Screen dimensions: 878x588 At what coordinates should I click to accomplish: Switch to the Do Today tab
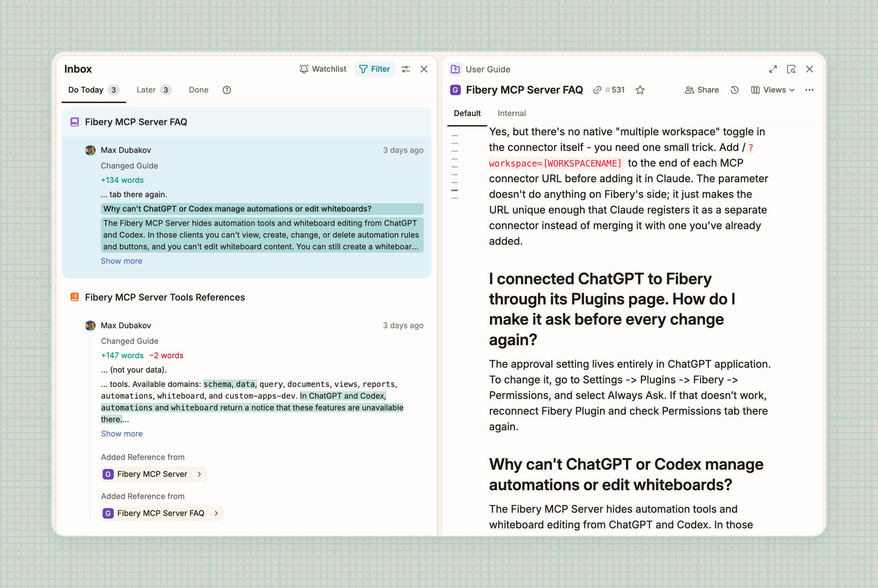[x=94, y=90]
